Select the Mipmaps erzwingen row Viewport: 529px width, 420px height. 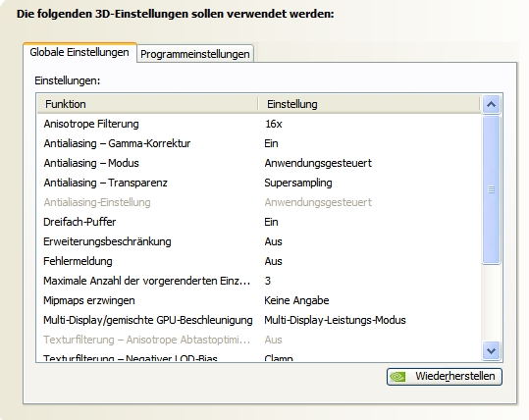[259, 300]
